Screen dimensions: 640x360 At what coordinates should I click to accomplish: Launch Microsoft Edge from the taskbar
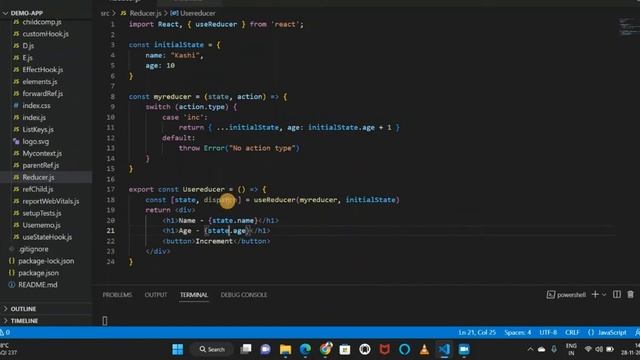click(x=305, y=349)
